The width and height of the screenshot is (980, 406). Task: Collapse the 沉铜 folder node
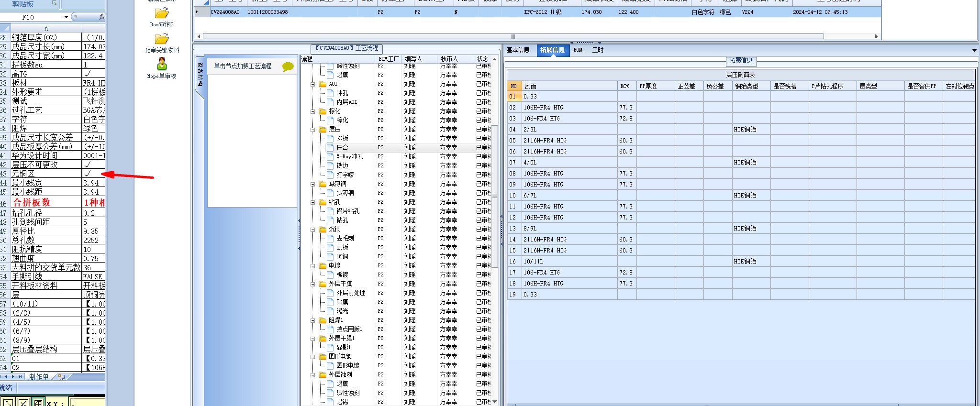[x=313, y=230]
